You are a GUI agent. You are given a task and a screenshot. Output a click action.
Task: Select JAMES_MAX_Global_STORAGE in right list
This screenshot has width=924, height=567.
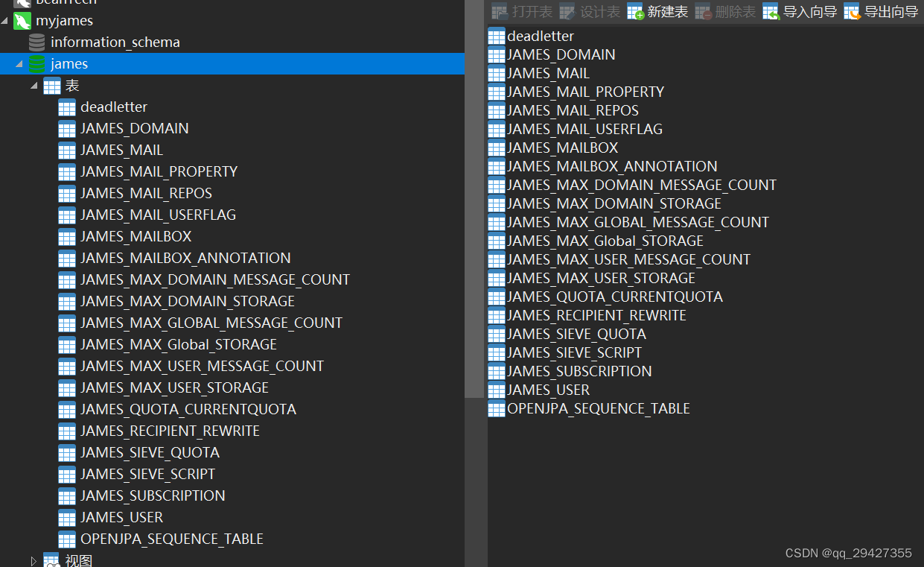click(x=605, y=241)
